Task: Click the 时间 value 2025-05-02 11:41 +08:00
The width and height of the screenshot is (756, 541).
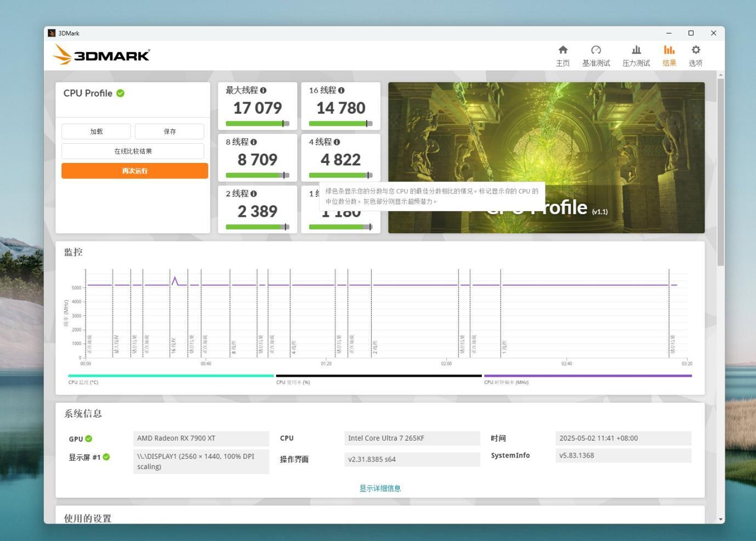Action: coord(623,438)
